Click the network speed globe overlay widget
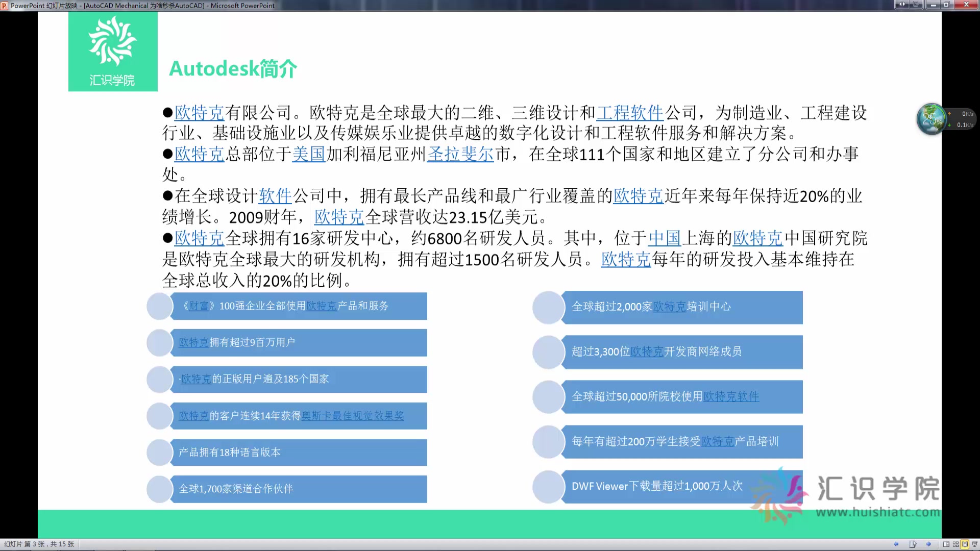Viewport: 980px width, 551px height. 931,118
